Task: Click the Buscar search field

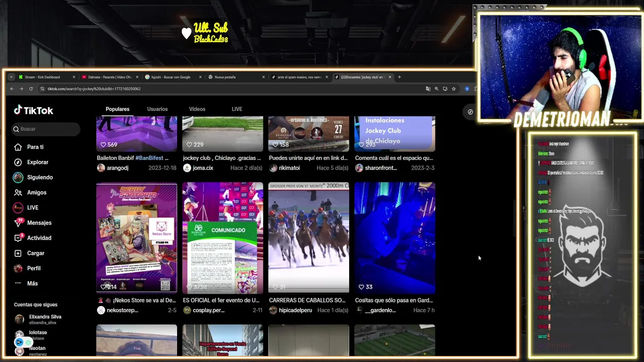Action: pyautogui.click(x=46, y=129)
